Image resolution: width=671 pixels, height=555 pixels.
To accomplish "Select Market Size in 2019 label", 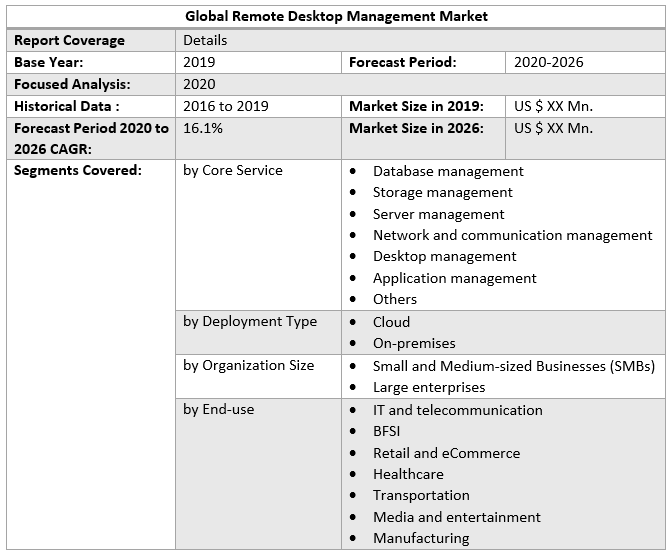I will pyautogui.click(x=416, y=106).
